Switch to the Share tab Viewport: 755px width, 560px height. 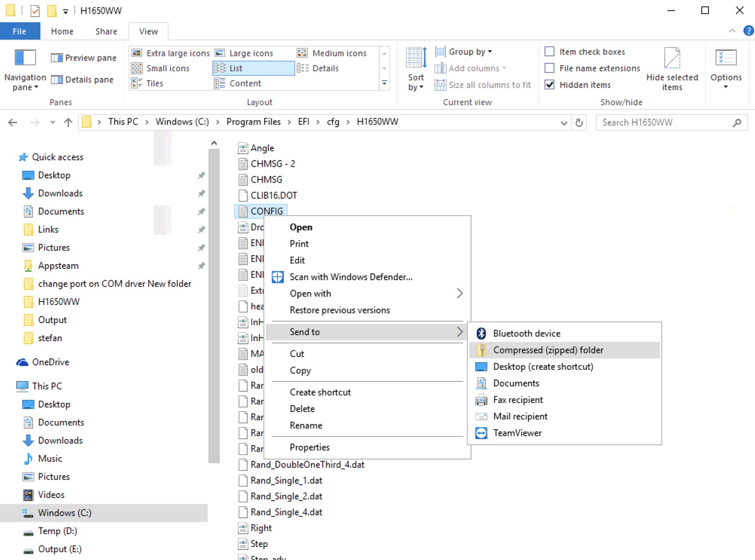pos(106,31)
